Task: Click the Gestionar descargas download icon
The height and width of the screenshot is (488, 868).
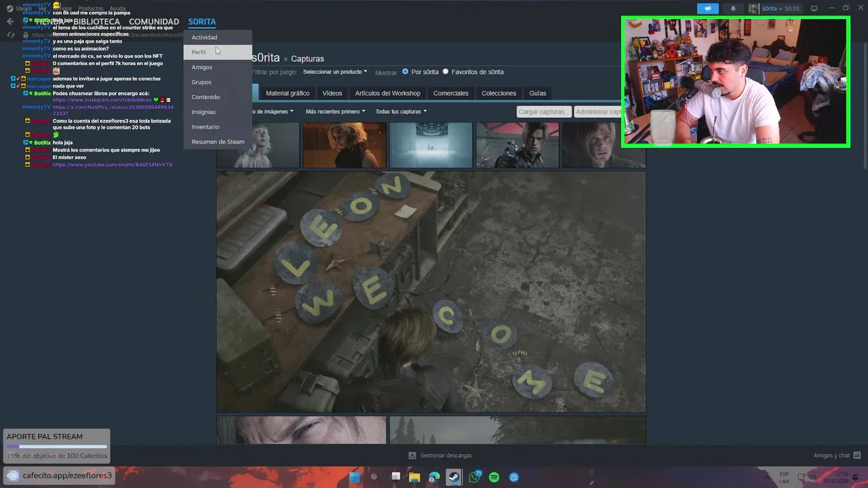Action: [x=412, y=455]
